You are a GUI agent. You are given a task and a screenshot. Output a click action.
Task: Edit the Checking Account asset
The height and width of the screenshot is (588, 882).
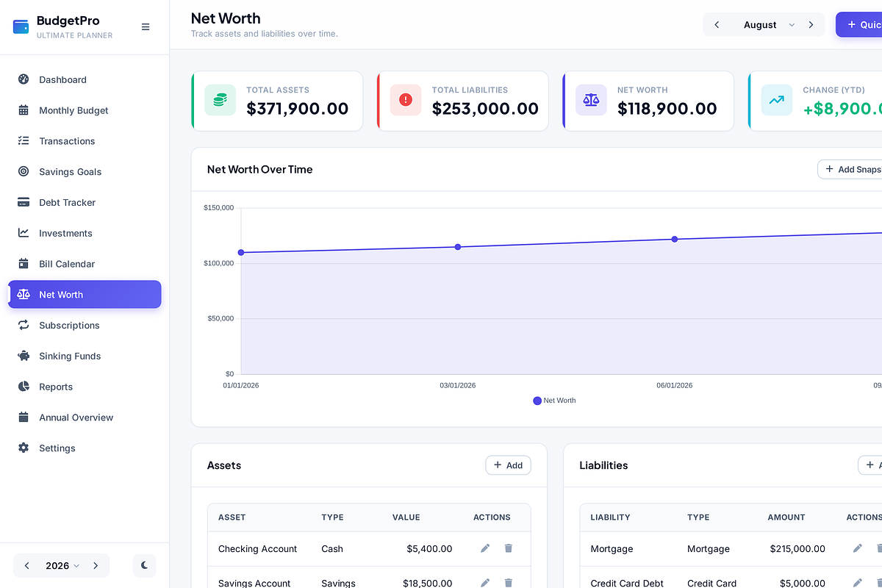pos(485,548)
